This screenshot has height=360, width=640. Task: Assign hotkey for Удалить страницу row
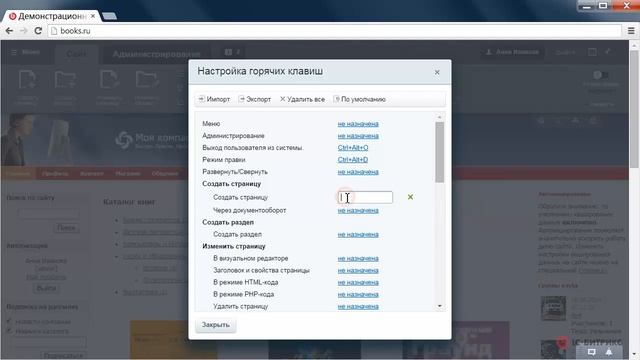tap(358, 307)
